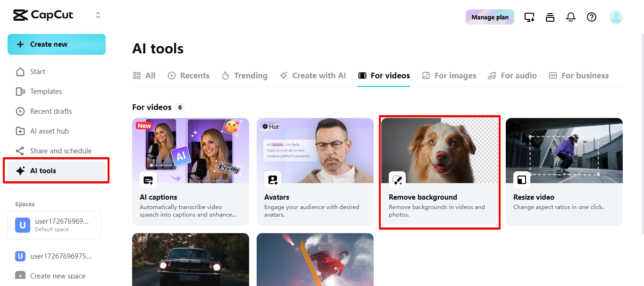Click the Manage plan button

[x=490, y=17]
